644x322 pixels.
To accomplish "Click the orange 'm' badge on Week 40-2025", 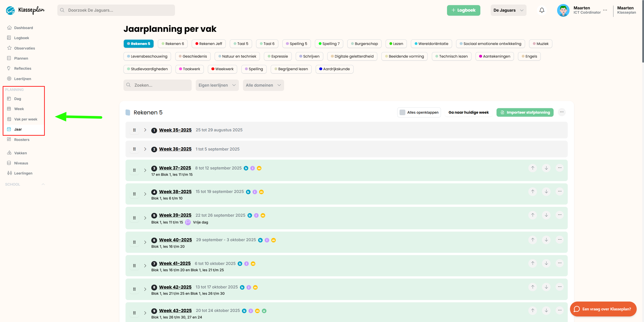I will [274, 240].
